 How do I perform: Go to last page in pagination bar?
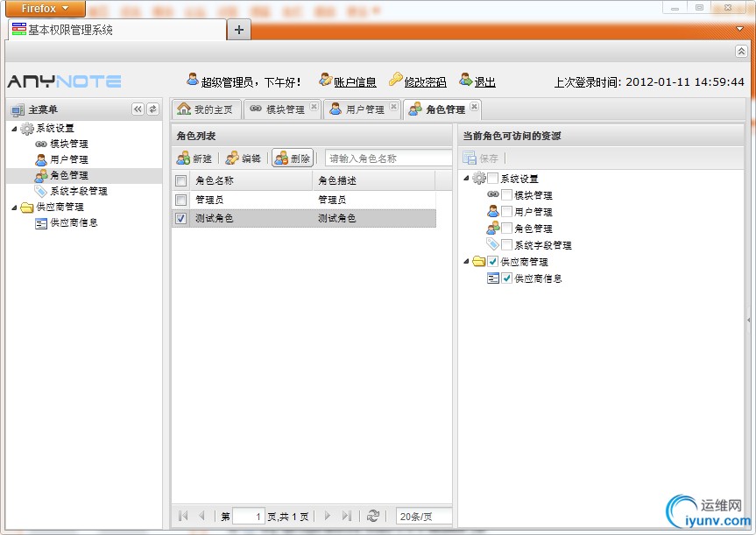pyautogui.click(x=347, y=516)
